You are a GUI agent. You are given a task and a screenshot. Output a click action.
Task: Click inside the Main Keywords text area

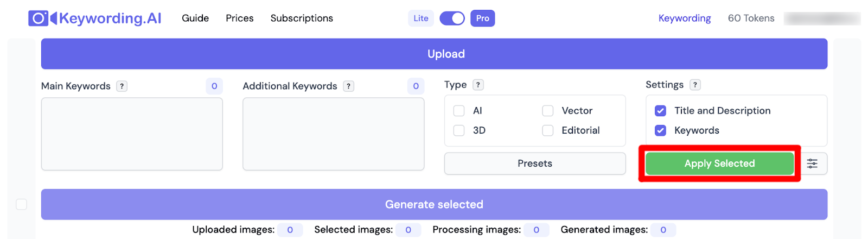click(x=132, y=134)
